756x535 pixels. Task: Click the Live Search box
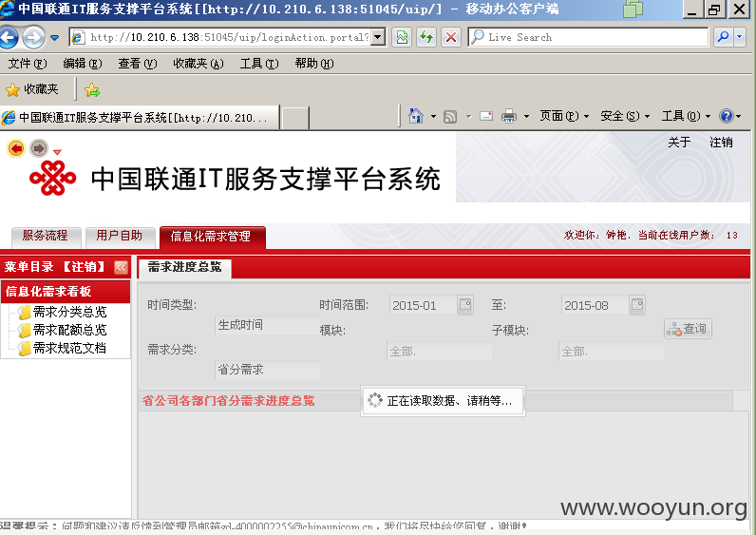(588, 37)
